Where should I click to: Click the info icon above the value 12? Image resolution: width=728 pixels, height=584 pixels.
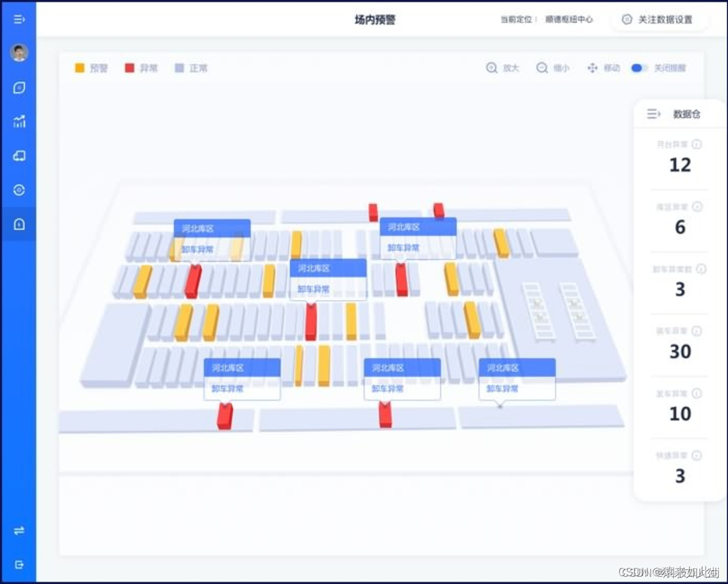click(x=697, y=144)
